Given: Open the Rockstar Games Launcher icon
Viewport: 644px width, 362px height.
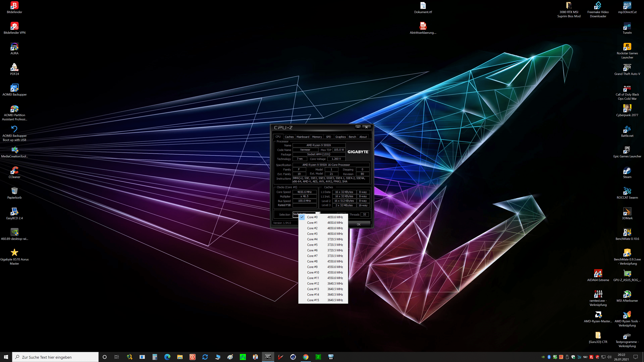Looking at the screenshot, I should tap(627, 51).
